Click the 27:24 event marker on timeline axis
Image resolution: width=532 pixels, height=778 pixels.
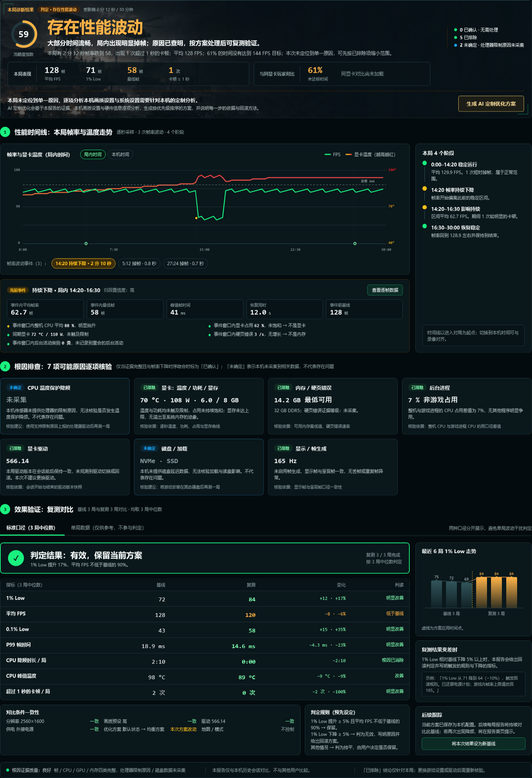[355, 243]
